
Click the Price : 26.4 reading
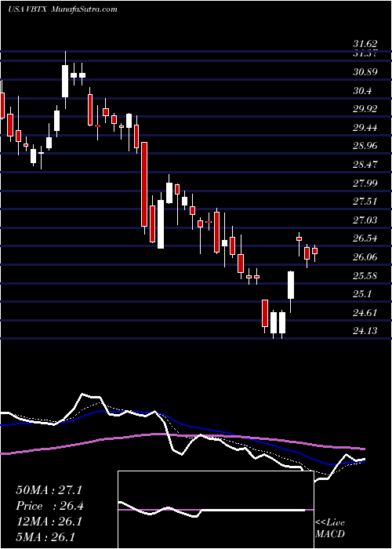[49, 506]
